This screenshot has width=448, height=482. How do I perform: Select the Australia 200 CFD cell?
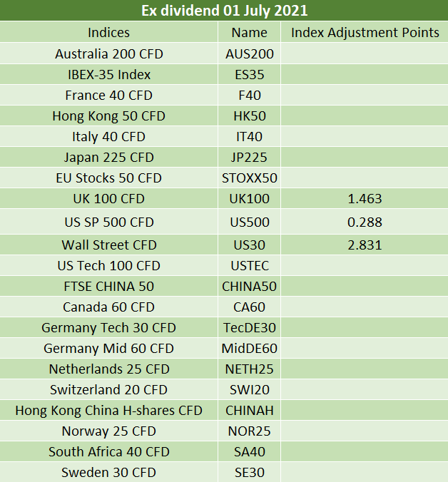(109, 53)
